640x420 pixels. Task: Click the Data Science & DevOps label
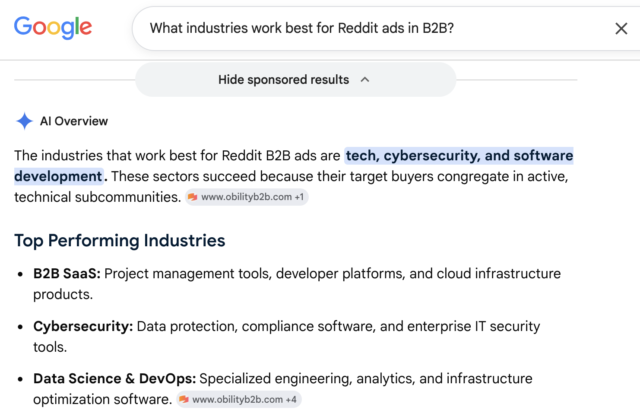coord(114,378)
